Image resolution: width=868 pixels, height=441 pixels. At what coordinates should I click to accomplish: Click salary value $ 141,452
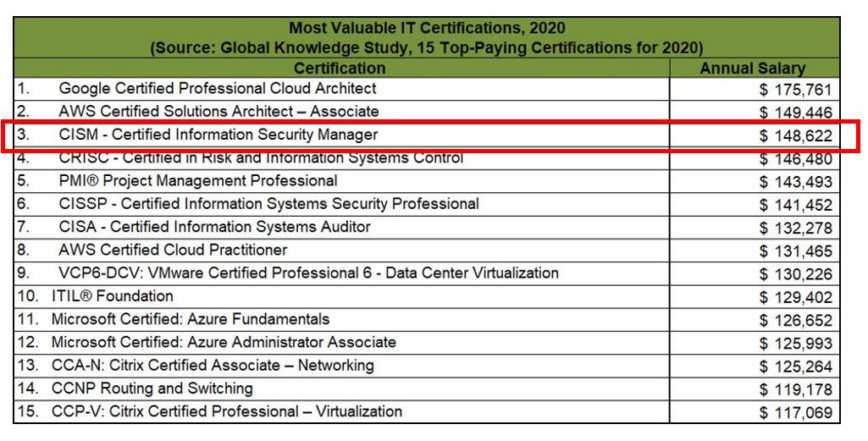pyautogui.click(x=795, y=206)
